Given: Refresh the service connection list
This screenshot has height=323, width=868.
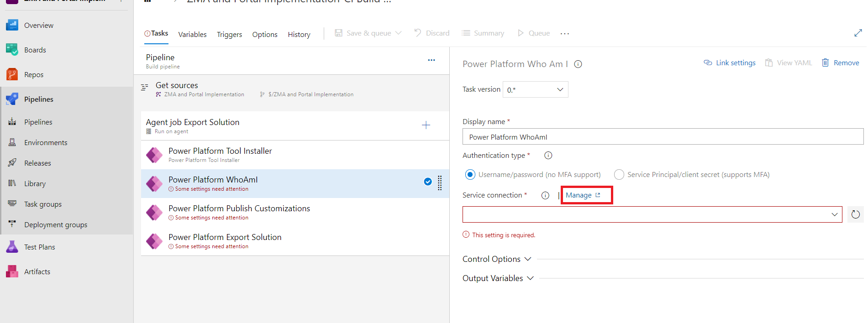Looking at the screenshot, I should pyautogui.click(x=855, y=214).
